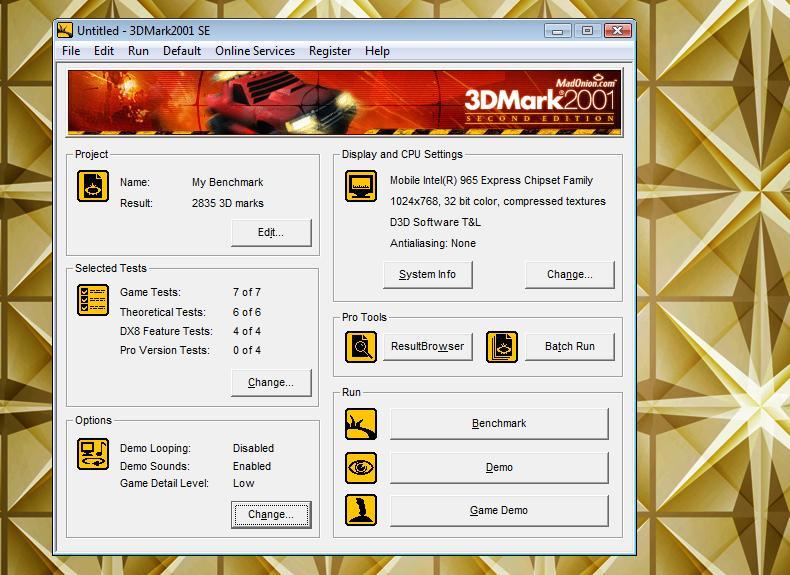
Task: Click the Game Detail Level 'Low' value
Action: click(243, 483)
